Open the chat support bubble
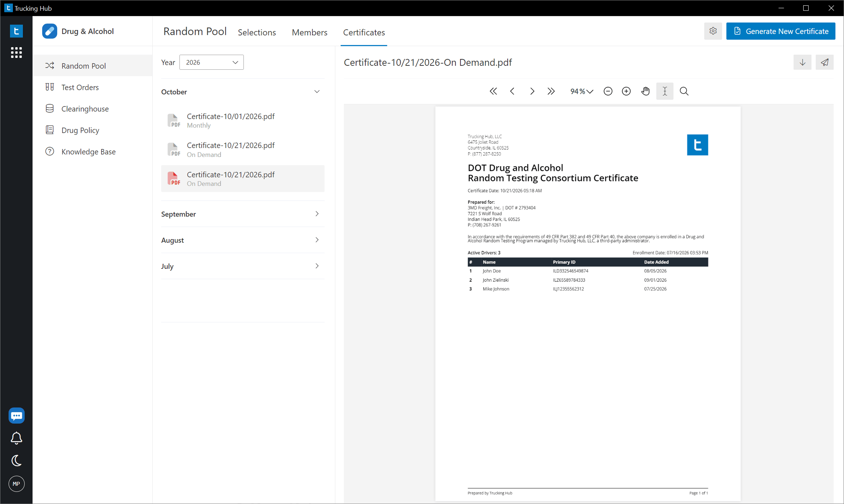844x504 pixels. (x=16, y=415)
